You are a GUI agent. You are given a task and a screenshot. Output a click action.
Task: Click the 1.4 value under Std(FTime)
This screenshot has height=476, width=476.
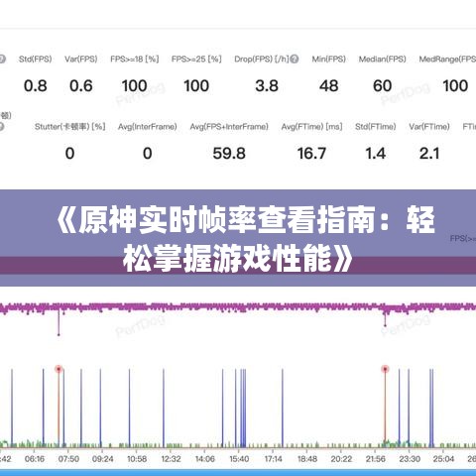pos(376,154)
